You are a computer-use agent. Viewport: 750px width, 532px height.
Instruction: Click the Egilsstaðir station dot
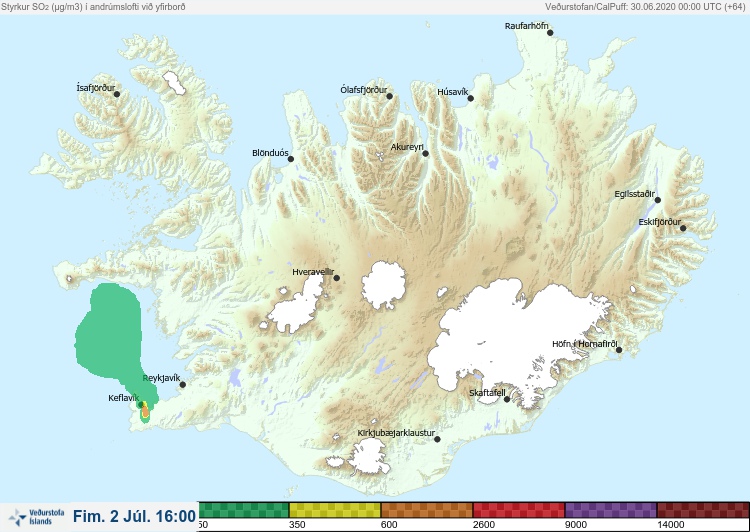658,200
